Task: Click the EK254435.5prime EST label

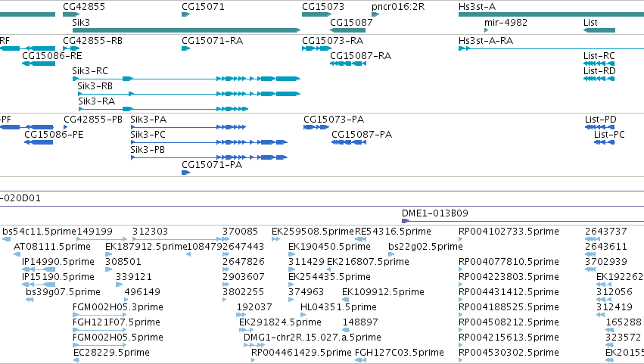Action: point(329,277)
